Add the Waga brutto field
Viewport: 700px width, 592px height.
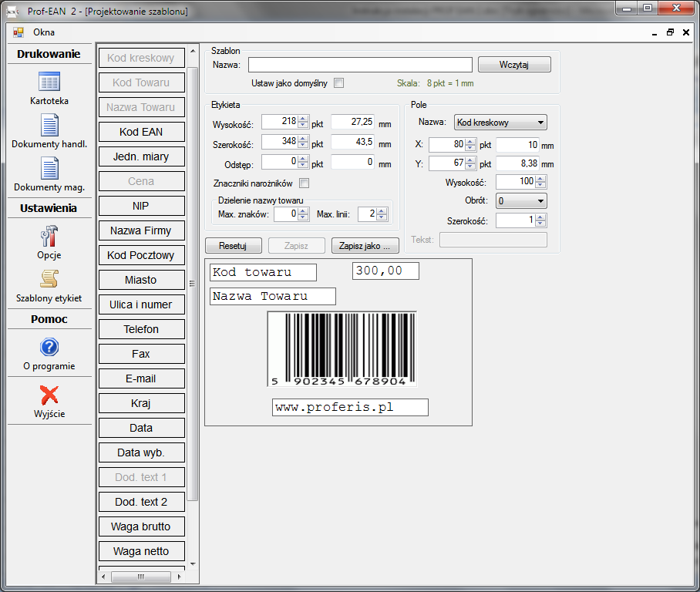tap(141, 526)
